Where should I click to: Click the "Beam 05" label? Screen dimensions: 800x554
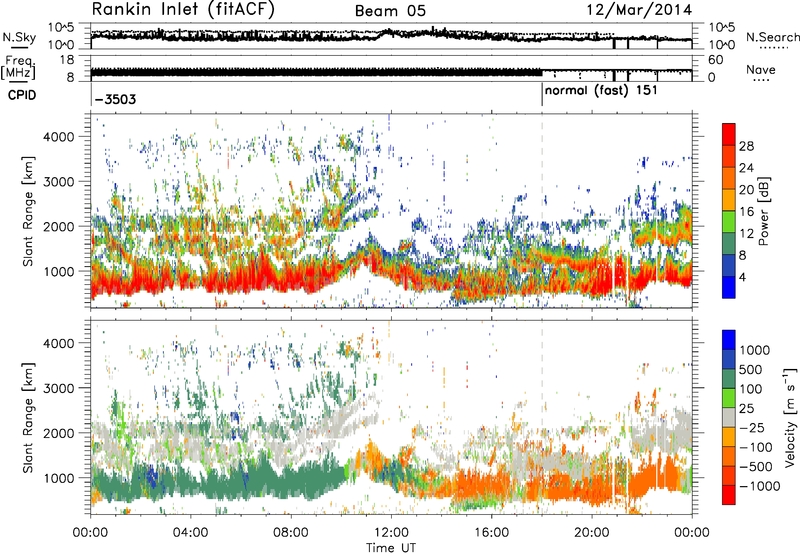pos(390,11)
